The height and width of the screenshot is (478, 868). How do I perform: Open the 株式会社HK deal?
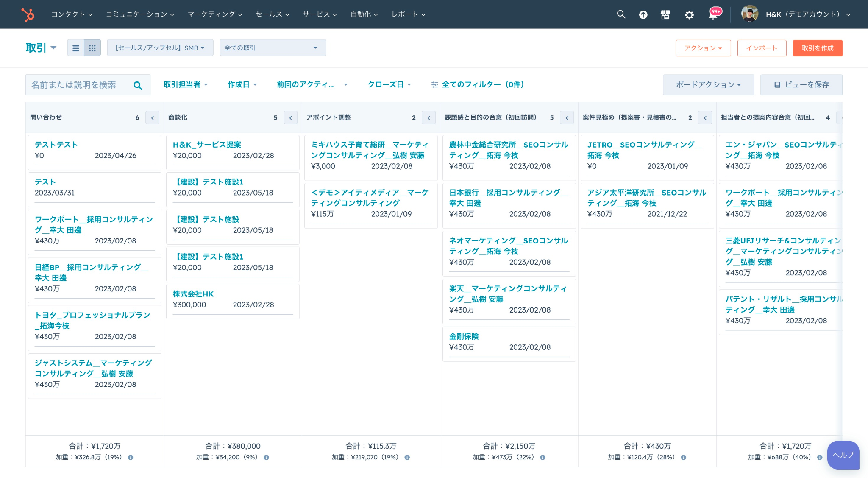pyautogui.click(x=193, y=294)
